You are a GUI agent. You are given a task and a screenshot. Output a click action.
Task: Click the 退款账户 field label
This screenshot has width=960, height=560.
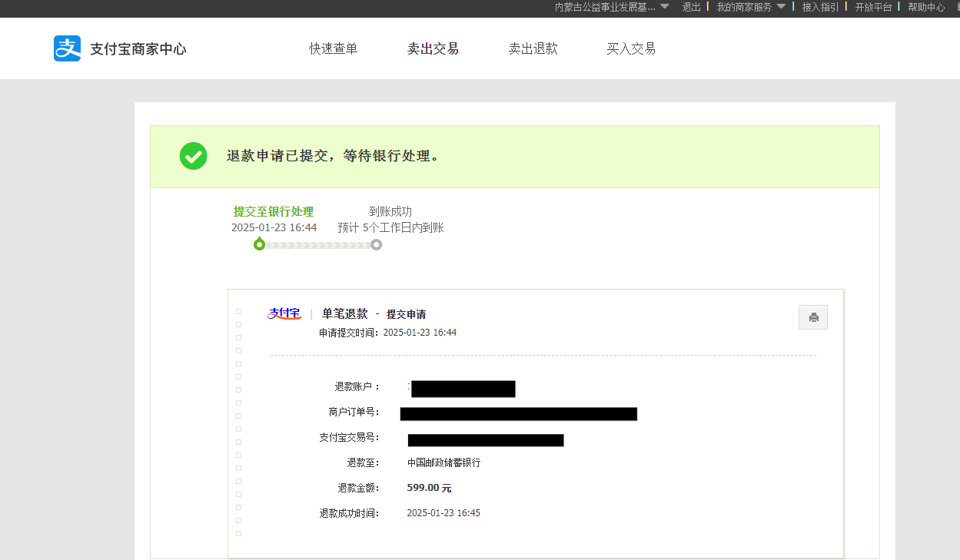click(x=357, y=386)
